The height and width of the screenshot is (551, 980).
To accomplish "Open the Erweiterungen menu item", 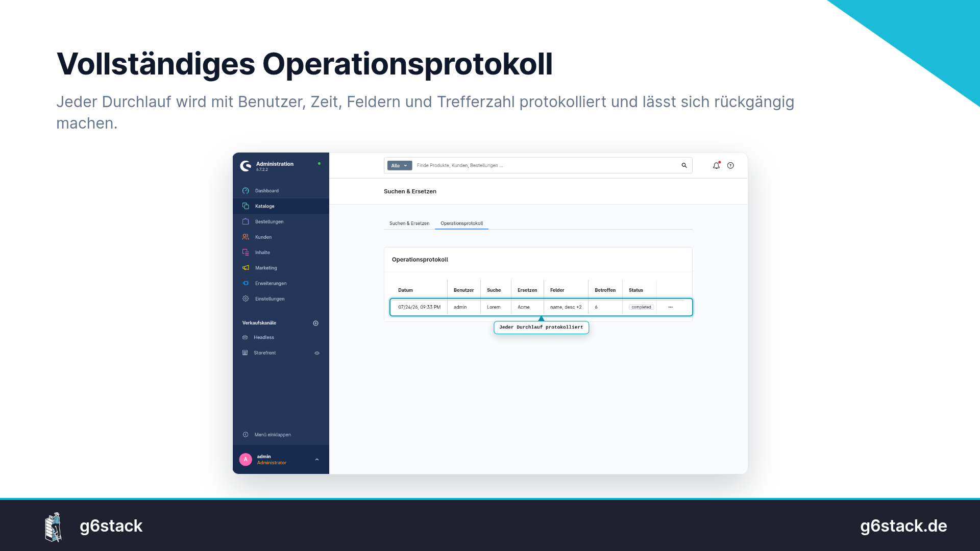I will [281, 283].
